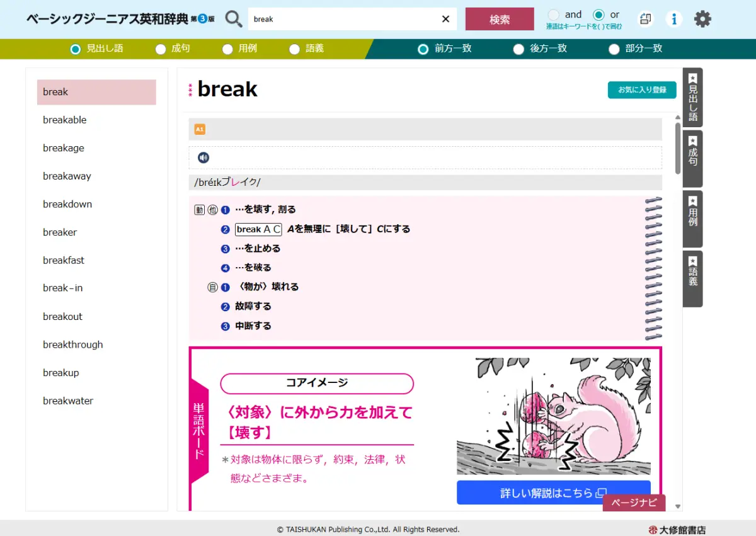Click the 'break A C' pattern box
The image size is (756, 536).
pos(258,229)
